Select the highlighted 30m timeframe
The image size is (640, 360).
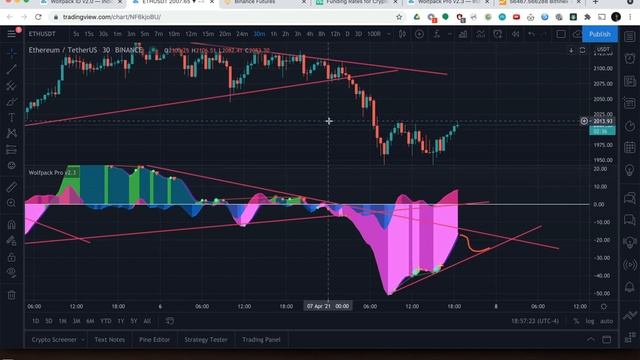coord(259,34)
